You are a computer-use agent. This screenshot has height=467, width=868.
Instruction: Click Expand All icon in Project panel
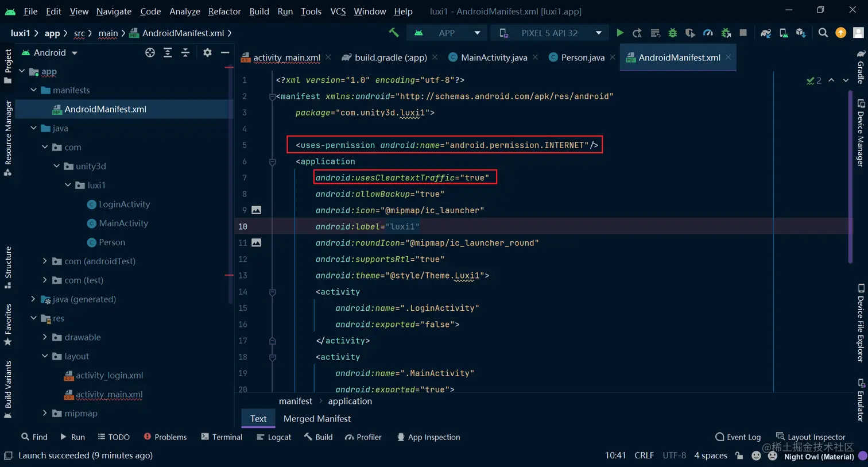pos(168,52)
